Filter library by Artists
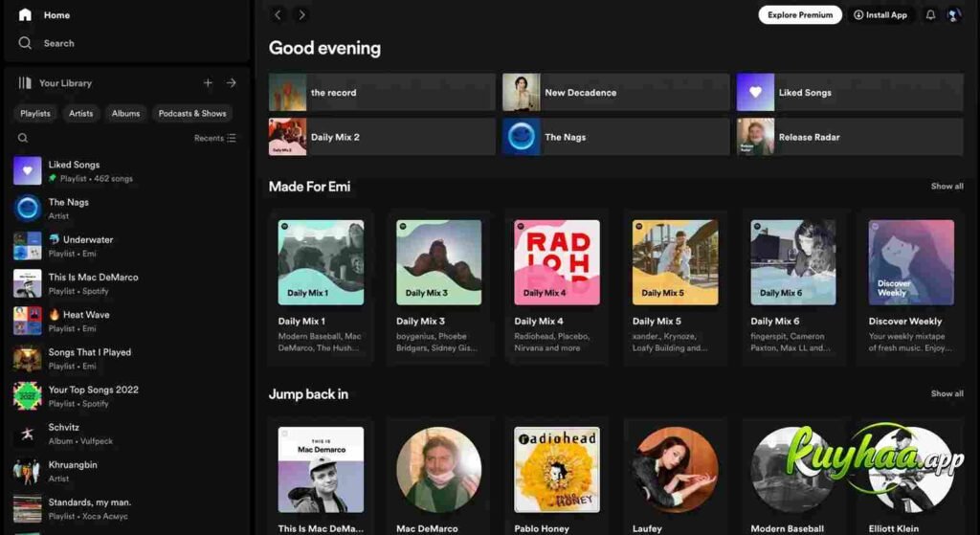The image size is (980, 535). 80,113
